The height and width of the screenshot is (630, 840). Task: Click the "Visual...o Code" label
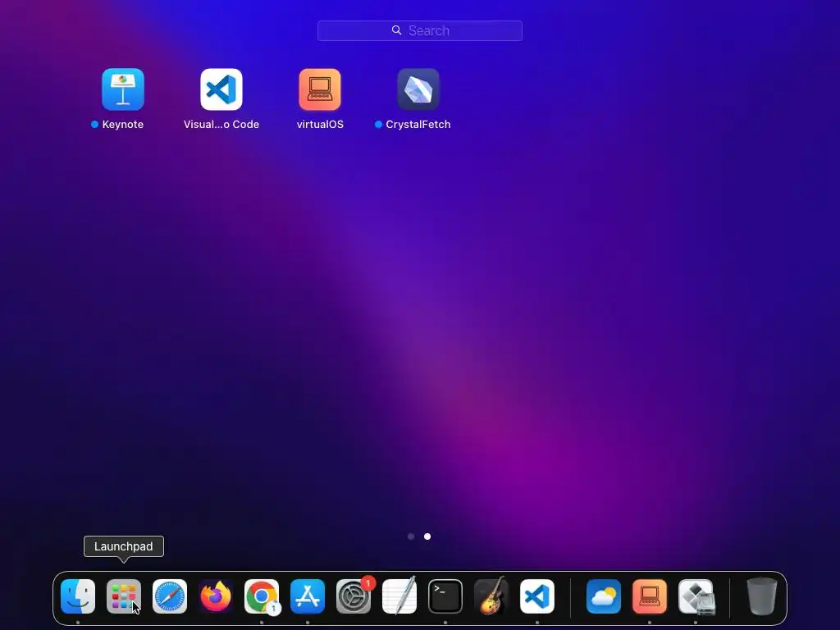point(221,125)
